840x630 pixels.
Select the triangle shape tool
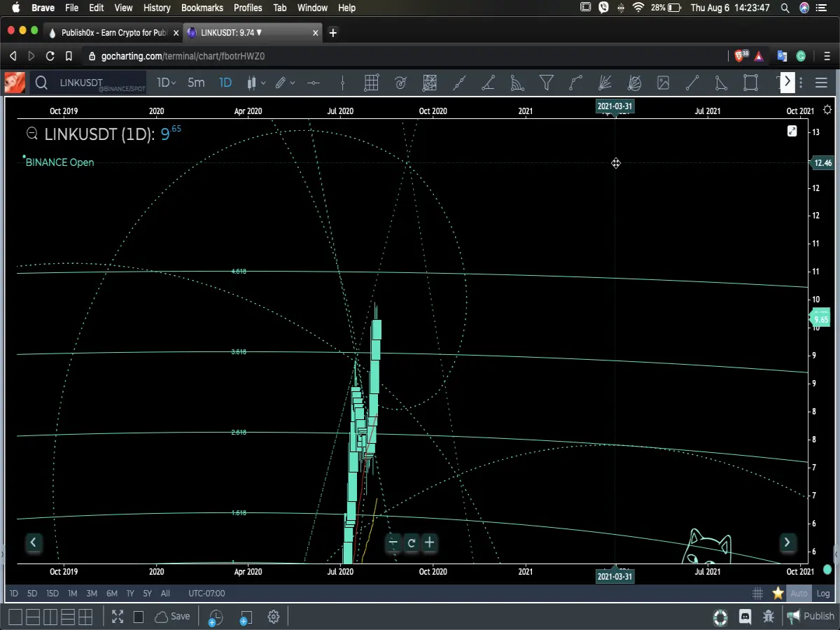[x=721, y=83]
